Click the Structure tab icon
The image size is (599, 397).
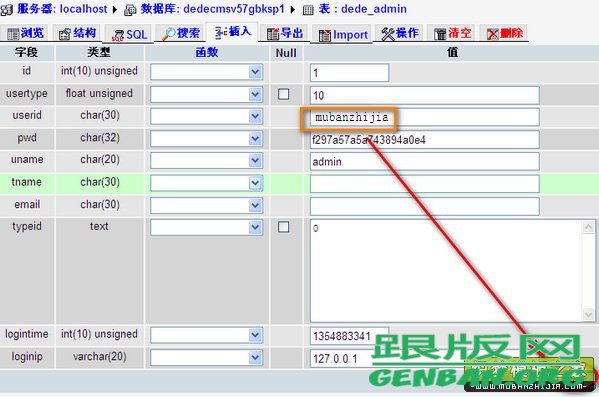65,34
